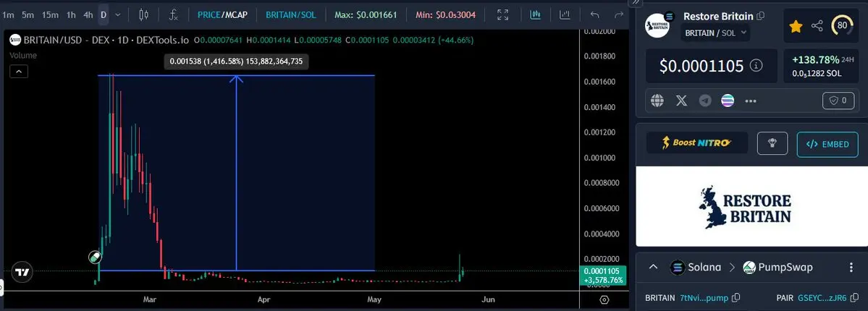Viewport: 868px width, 311px height.
Task: Toggle favorite star for Restore Britain
Action: [796, 26]
